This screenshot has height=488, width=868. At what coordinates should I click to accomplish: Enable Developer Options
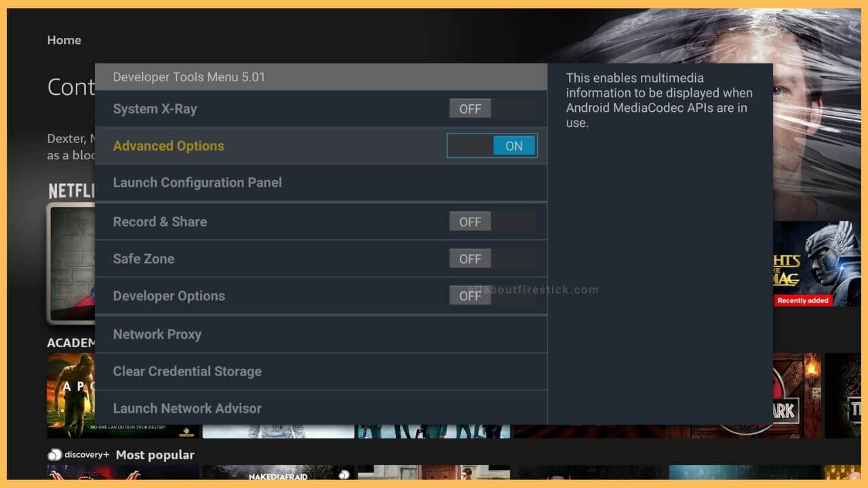click(x=470, y=296)
